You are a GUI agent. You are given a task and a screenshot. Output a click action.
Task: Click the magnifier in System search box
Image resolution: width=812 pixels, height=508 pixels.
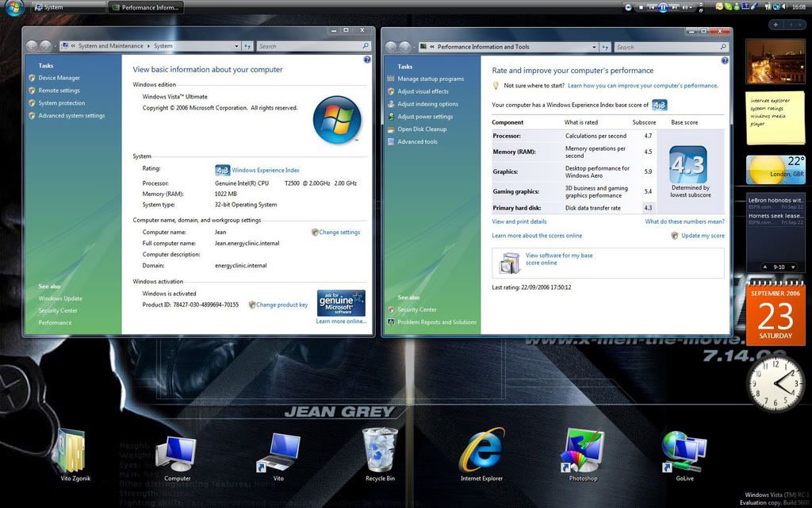pos(365,46)
